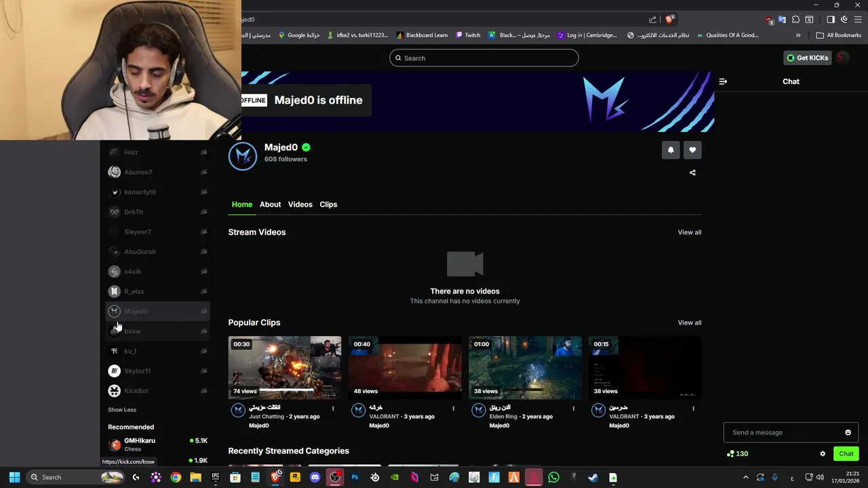Open KickBot channel in sidebar
The height and width of the screenshot is (488, 868).
(x=157, y=391)
